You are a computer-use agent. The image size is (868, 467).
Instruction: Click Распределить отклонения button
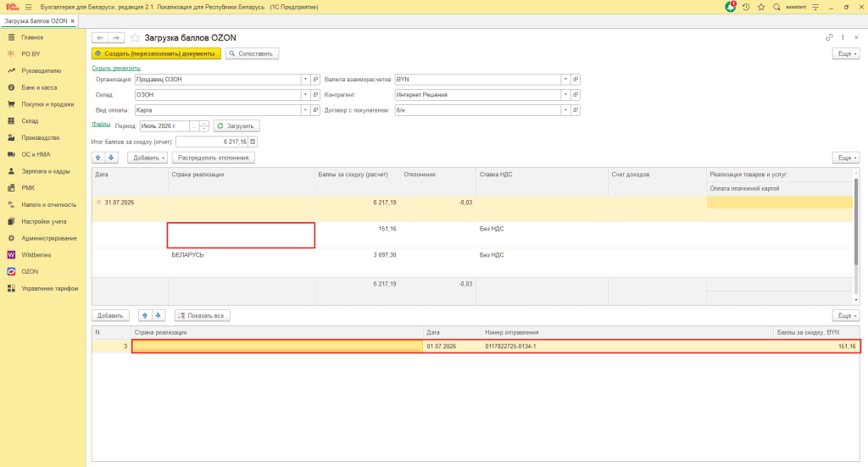213,158
